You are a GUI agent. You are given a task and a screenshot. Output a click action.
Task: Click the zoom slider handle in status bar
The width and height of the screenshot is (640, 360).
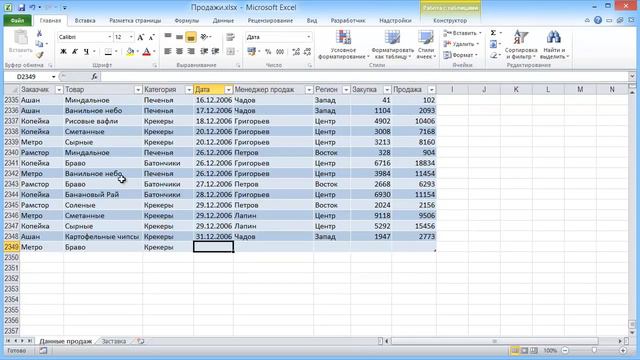[x=594, y=351]
